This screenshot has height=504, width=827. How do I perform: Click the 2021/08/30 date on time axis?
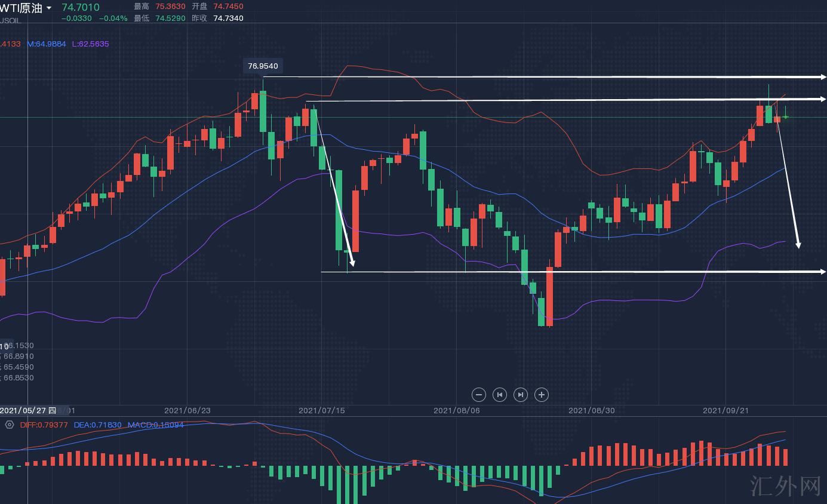(591, 411)
